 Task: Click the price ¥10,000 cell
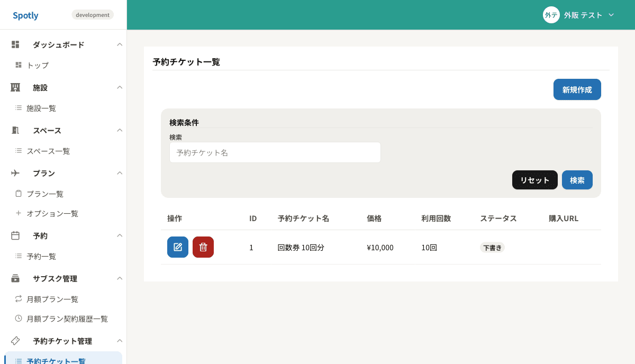[380, 247]
